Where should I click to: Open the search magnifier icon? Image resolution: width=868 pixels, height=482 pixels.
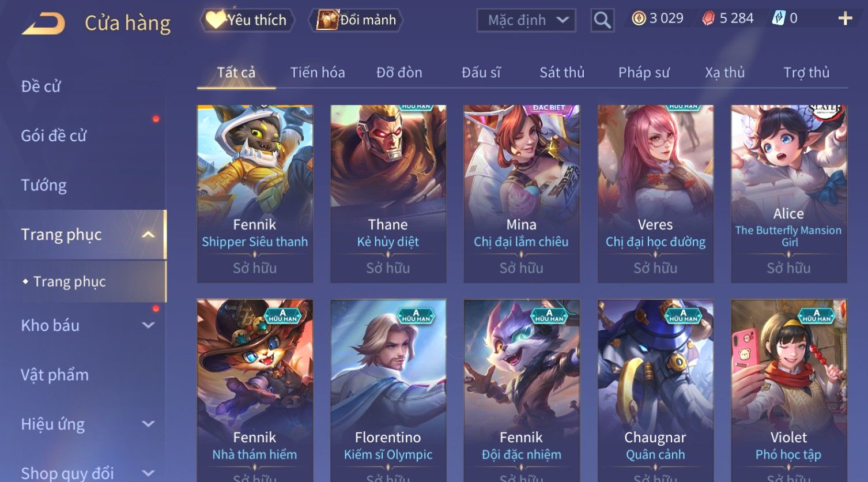(x=602, y=20)
